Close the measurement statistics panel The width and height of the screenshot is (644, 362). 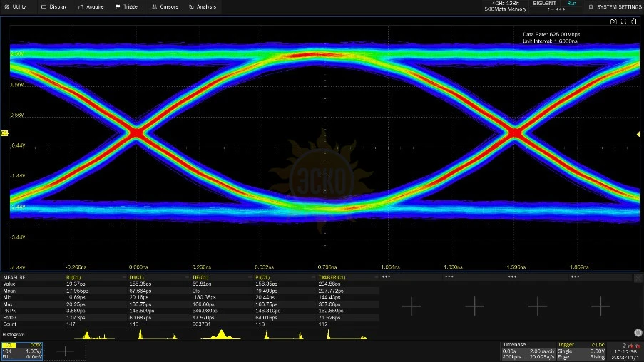click(638, 279)
